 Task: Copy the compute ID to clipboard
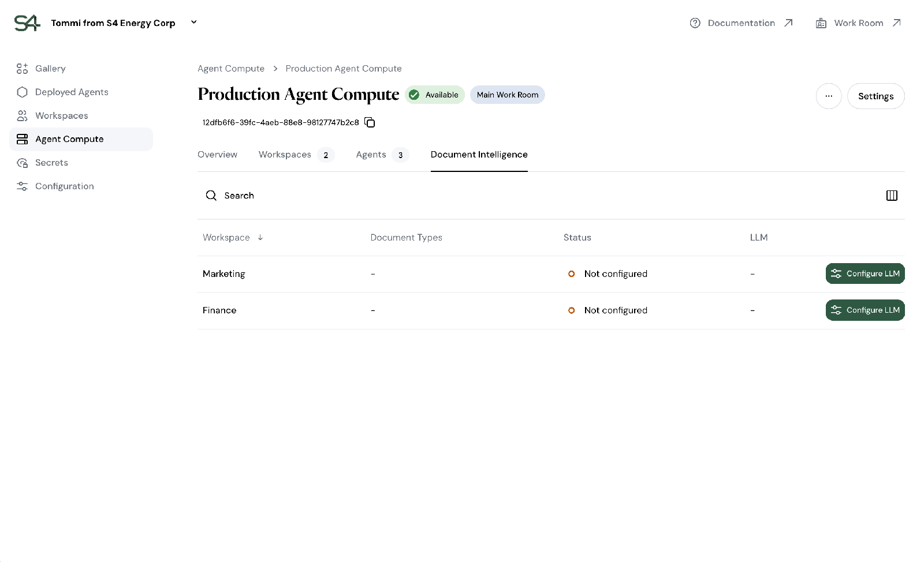[x=370, y=122]
